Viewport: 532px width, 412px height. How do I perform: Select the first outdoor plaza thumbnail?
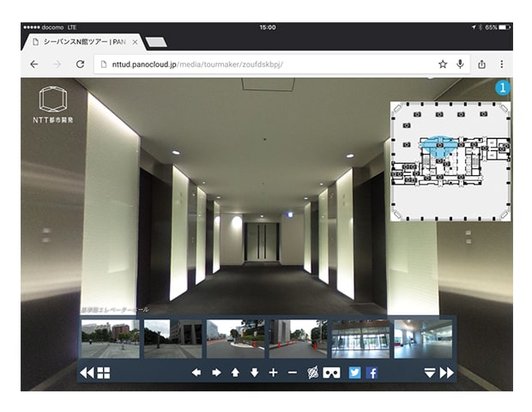coord(110,338)
